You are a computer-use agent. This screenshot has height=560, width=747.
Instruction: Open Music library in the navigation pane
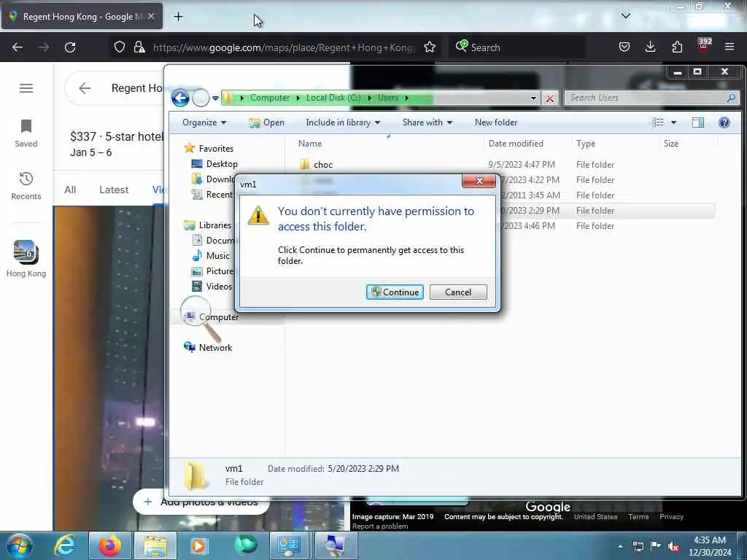pyautogui.click(x=217, y=256)
